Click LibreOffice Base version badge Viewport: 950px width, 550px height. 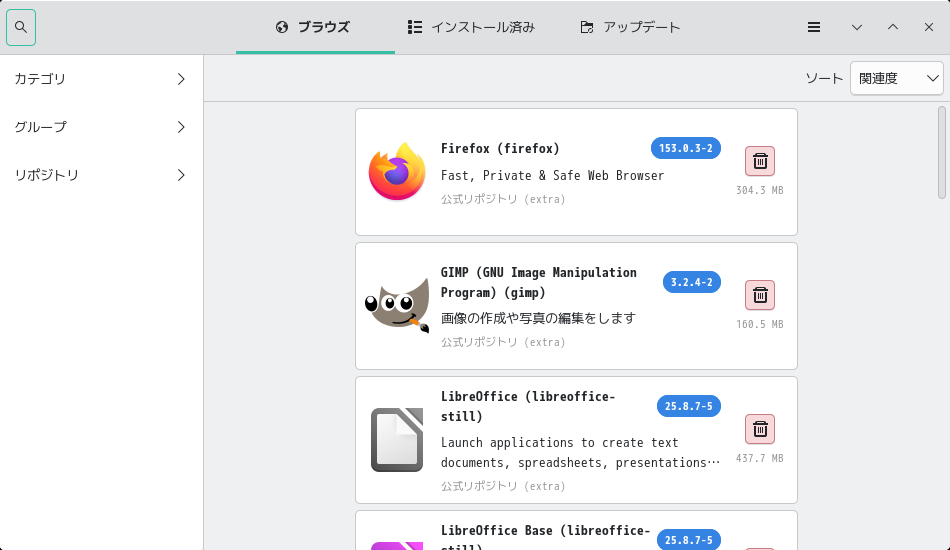(x=689, y=540)
